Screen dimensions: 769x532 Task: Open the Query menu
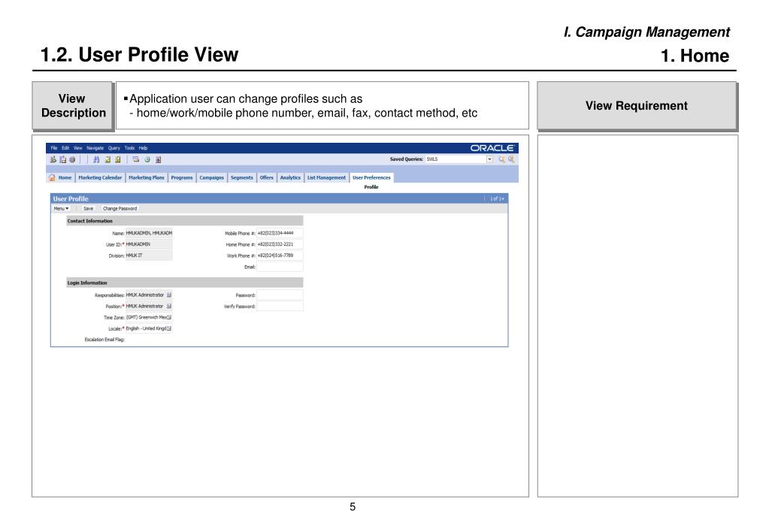(114, 148)
